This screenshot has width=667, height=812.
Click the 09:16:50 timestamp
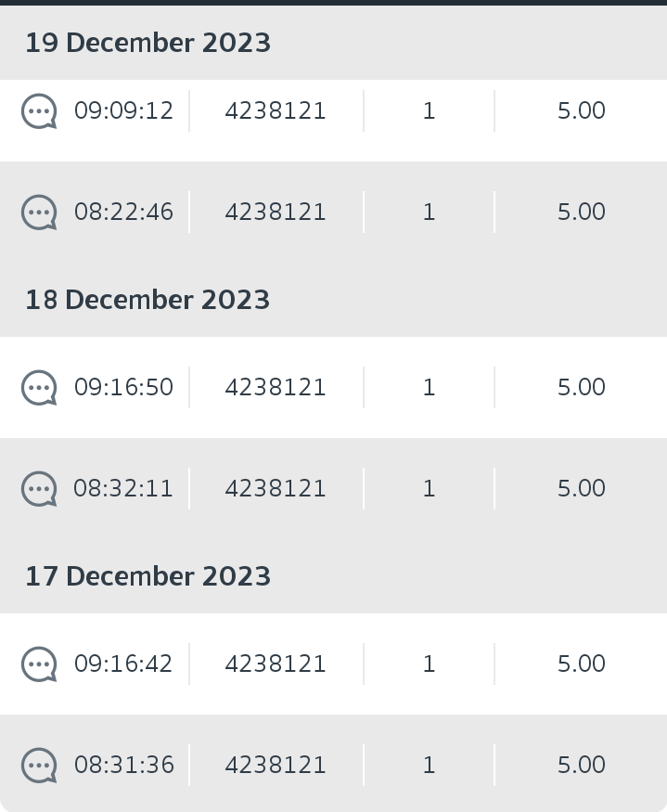(x=123, y=387)
